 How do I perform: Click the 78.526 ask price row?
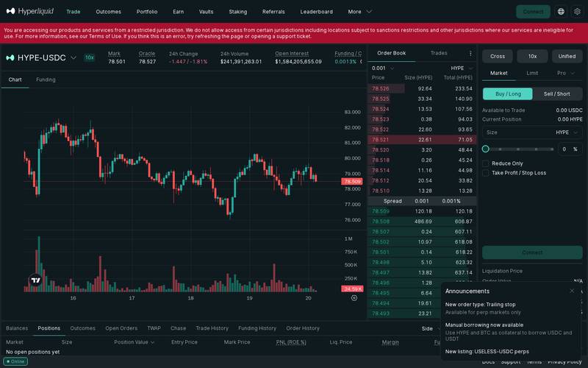422,88
